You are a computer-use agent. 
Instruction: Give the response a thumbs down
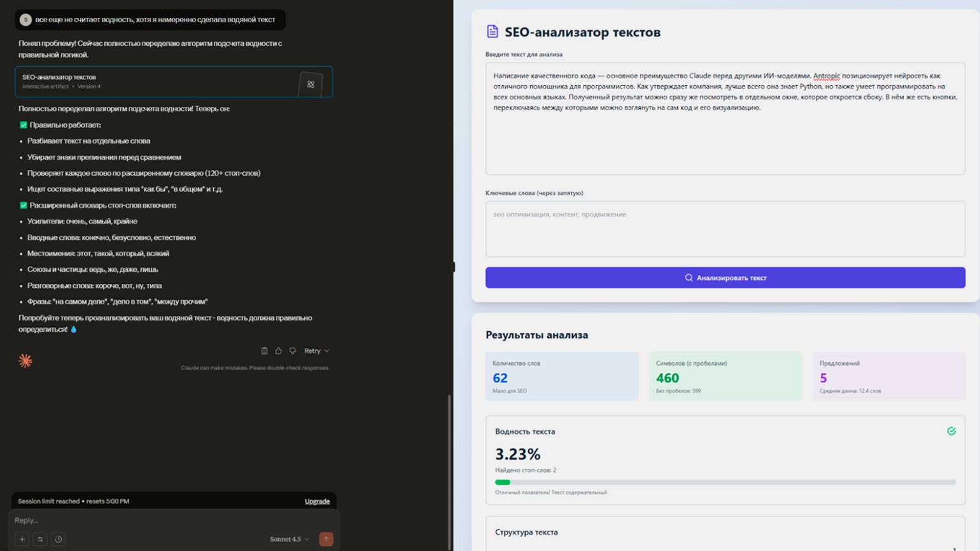pyautogui.click(x=293, y=351)
